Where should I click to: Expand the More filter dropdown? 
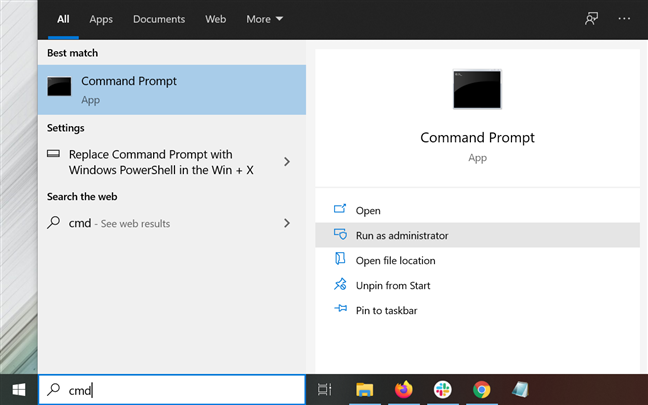[264, 19]
